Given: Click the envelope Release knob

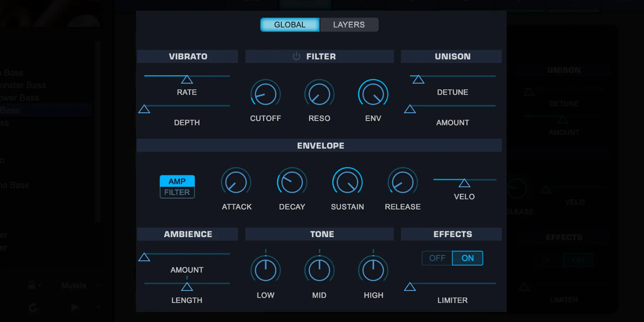Looking at the screenshot, I should (402, 182).
